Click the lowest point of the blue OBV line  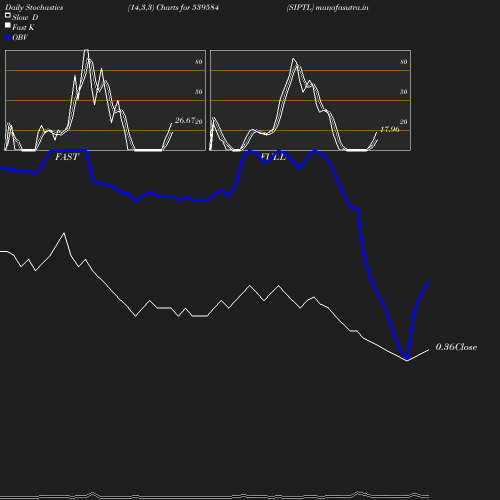[x=407, y=359]
